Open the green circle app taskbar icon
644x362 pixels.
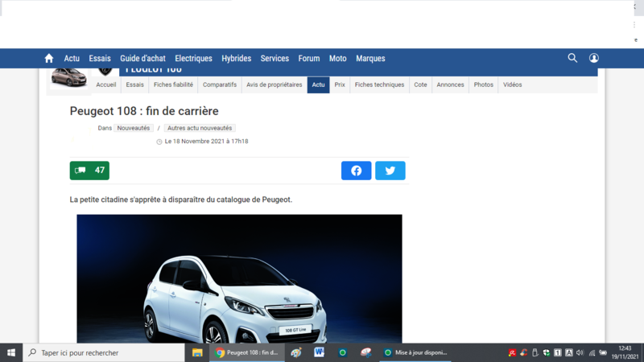(x=343, y=352)
